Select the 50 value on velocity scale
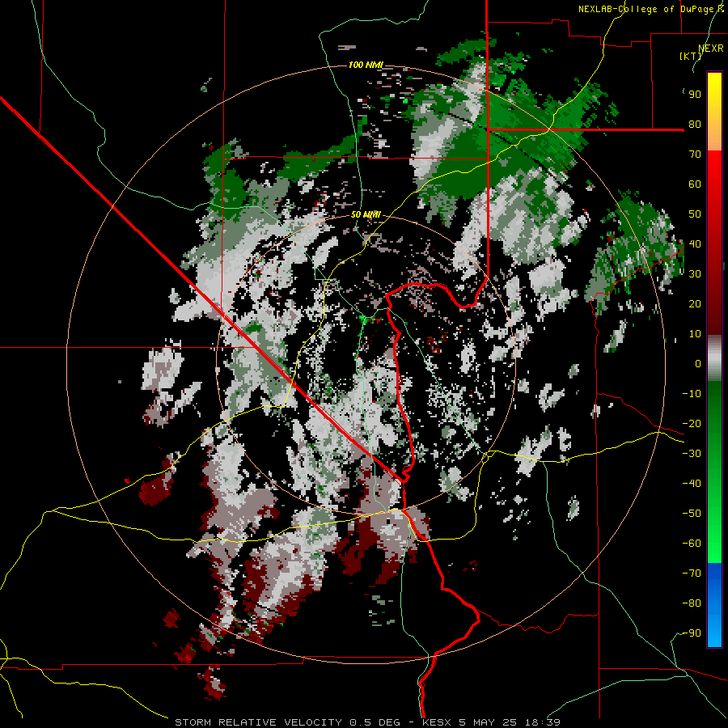The image size is (728, 728). pos(695,214)
